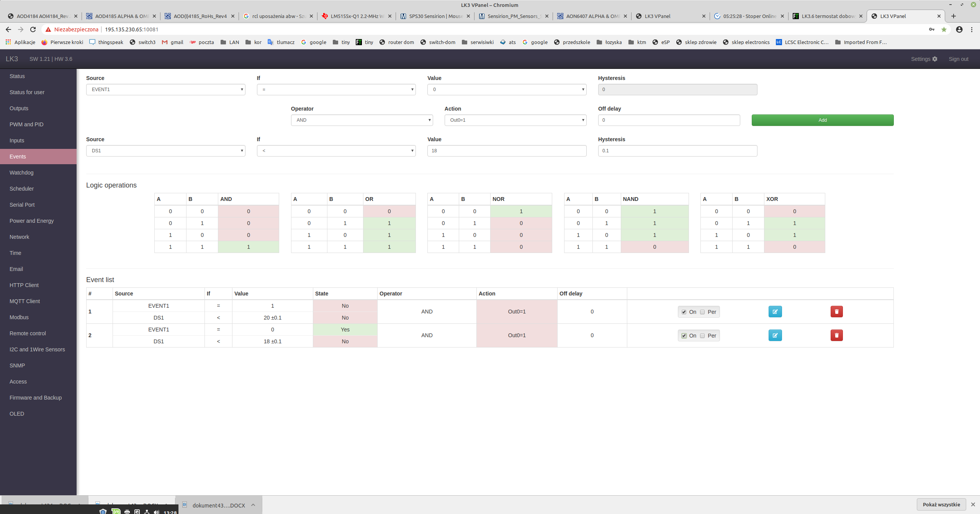Click the browser reload icon
980x514 pixels.
click(33, 29)
